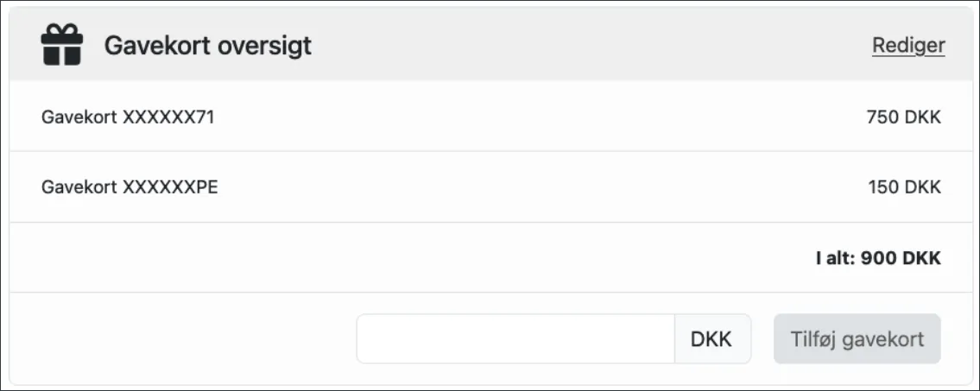Select the Gavekort XXXXXXPE row label
This screenshot has width=980, height=391.
pyautogui.click(x=130, y=186)
